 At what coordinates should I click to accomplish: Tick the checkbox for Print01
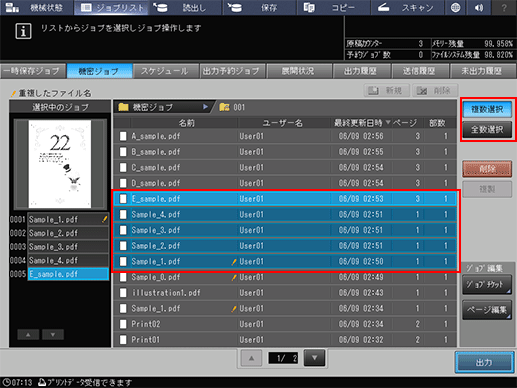pos(123,340)
